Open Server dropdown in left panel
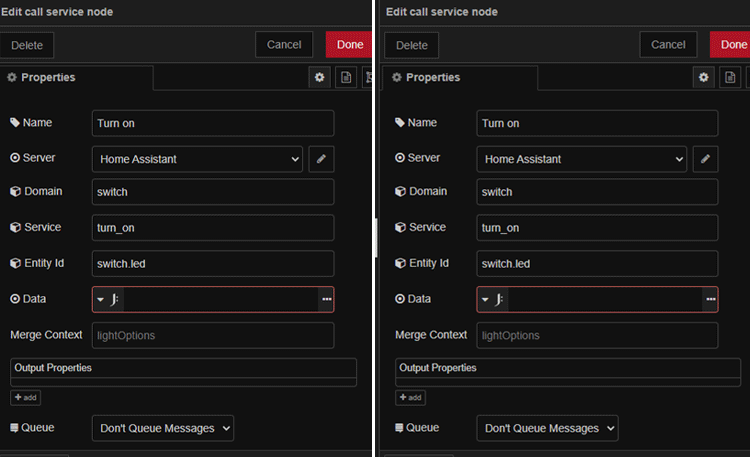Viewport: 750px width, 457px height. coord(197,158)
